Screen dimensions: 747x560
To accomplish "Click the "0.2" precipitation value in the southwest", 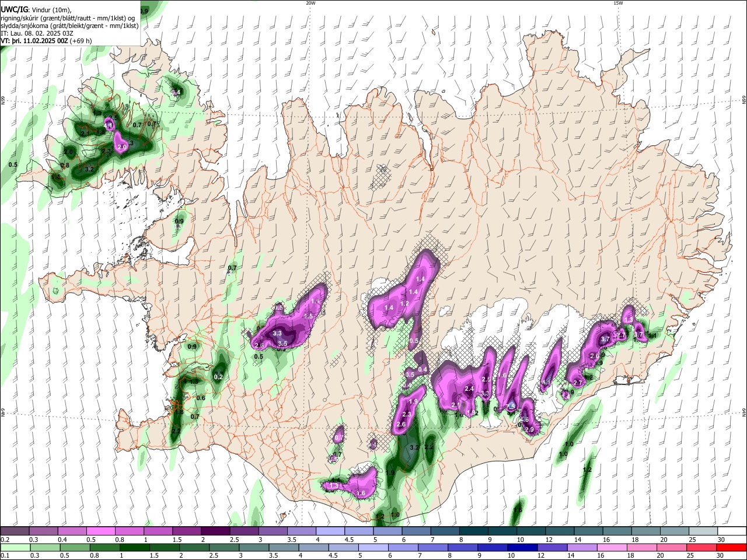I will 219,377.
